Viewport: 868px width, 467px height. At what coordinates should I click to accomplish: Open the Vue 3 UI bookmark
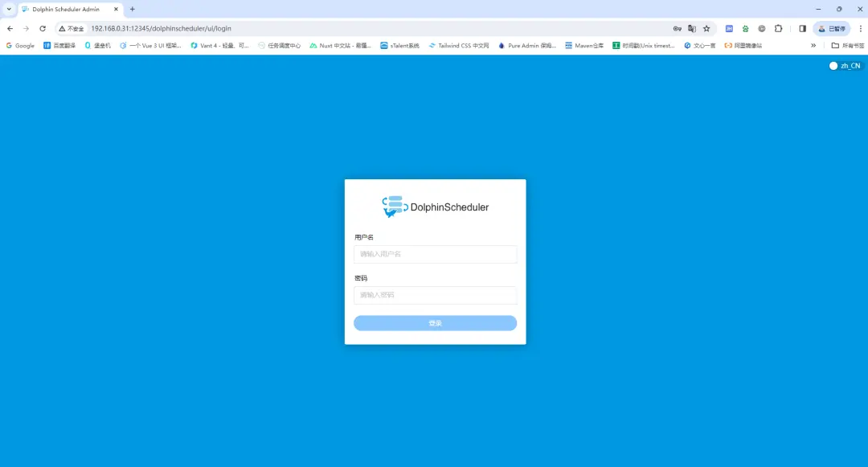pyautogui.click(x=150, y=46)
